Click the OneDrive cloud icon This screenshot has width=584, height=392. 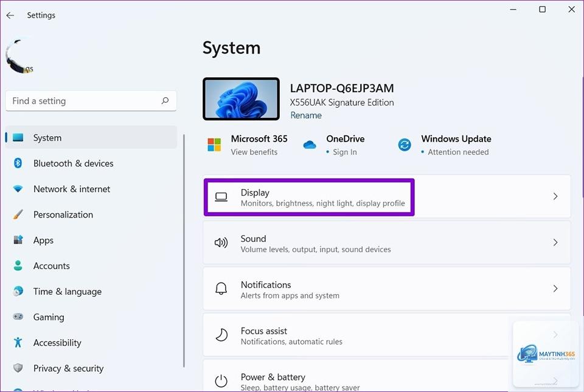(x=310, y=145)
